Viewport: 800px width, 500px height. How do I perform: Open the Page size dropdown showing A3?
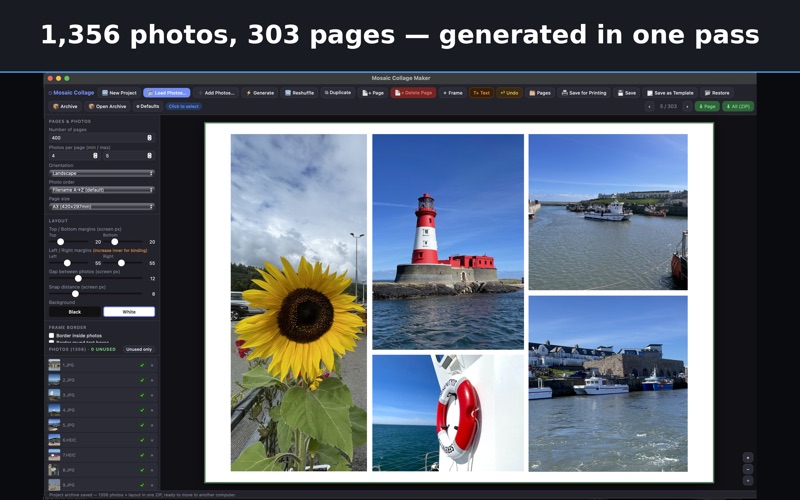click(102, 207)
